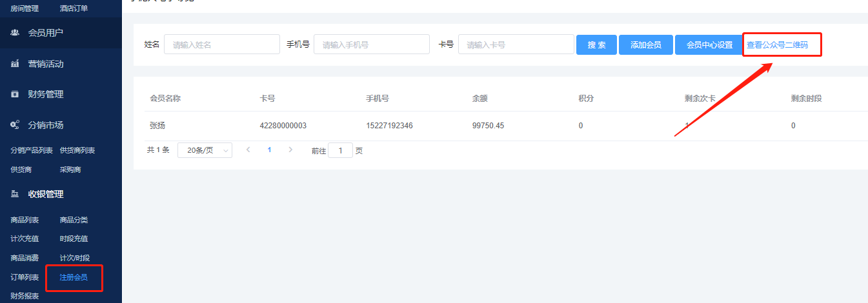The image size is (868, 303).
Task: Open the 分销市场 sidebar section
Action: (x=45, y=125)
